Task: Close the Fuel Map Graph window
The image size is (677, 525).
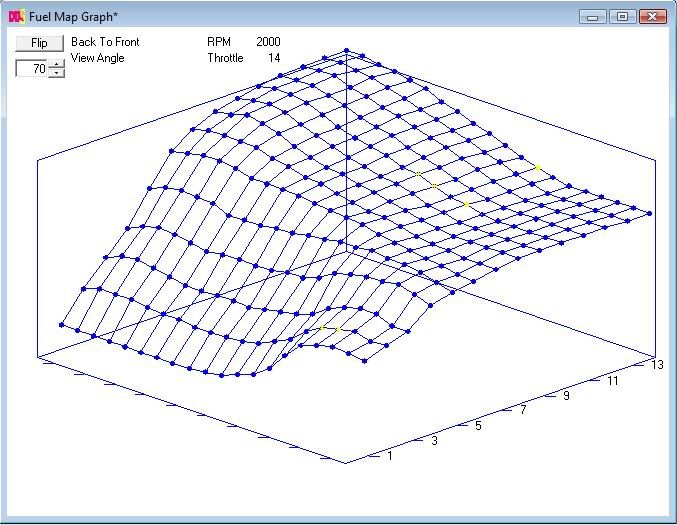Action: (x=652, y=17)
